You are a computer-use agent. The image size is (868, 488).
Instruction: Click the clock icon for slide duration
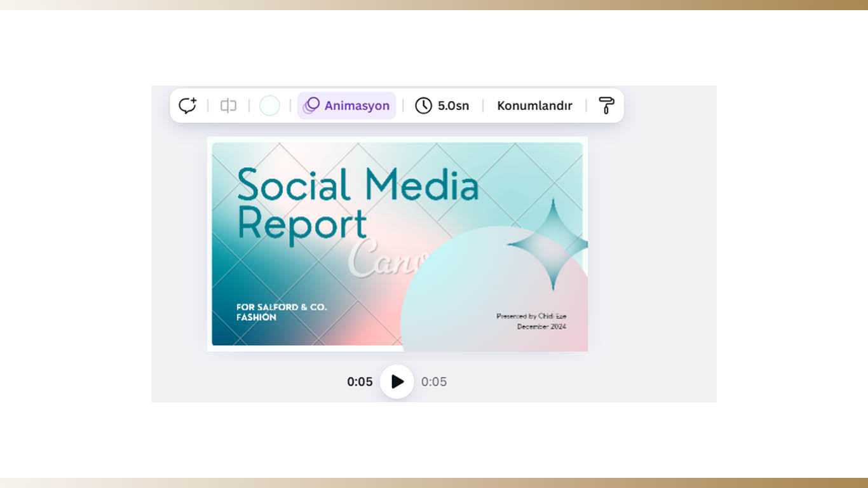click(423, 105)
